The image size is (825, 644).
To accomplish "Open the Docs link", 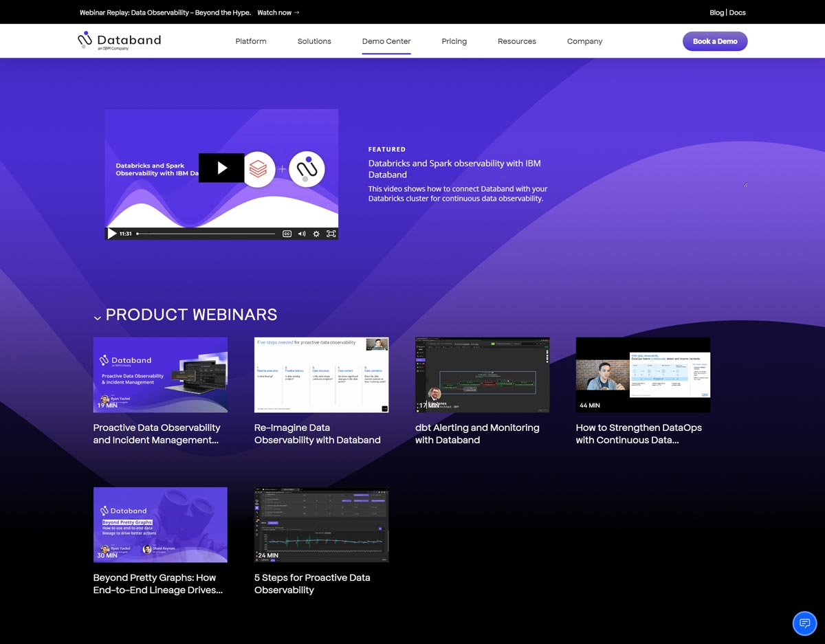I will coord(737,12).
